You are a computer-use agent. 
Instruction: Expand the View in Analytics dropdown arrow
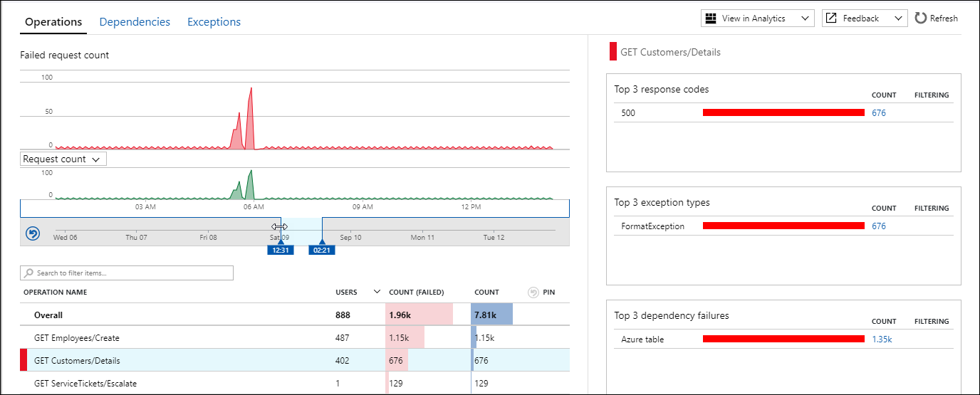(805, 19)
